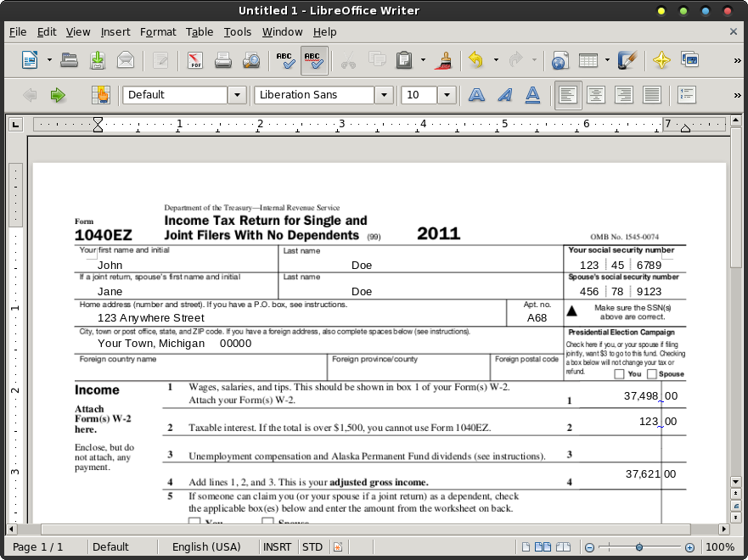The width and height of the screenshot is (748, 560).
Task: Switch to book view layout
Action: pos(564,546)
